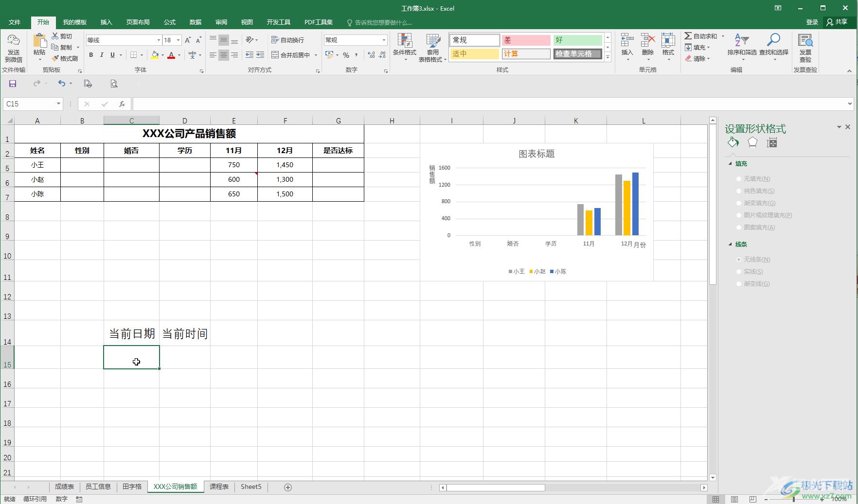
Task: Click the Send to WeChat icon
Action: pyautogui.click(x=14, y=41)
